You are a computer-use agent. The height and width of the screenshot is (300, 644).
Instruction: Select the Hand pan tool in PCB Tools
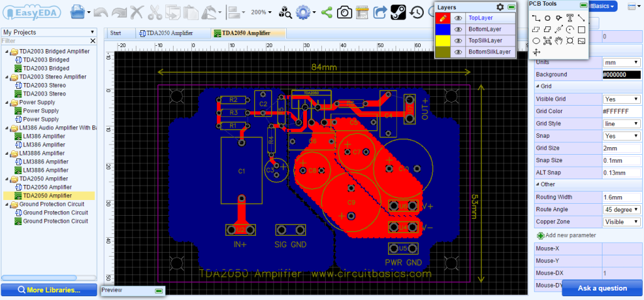click(558, 41)
